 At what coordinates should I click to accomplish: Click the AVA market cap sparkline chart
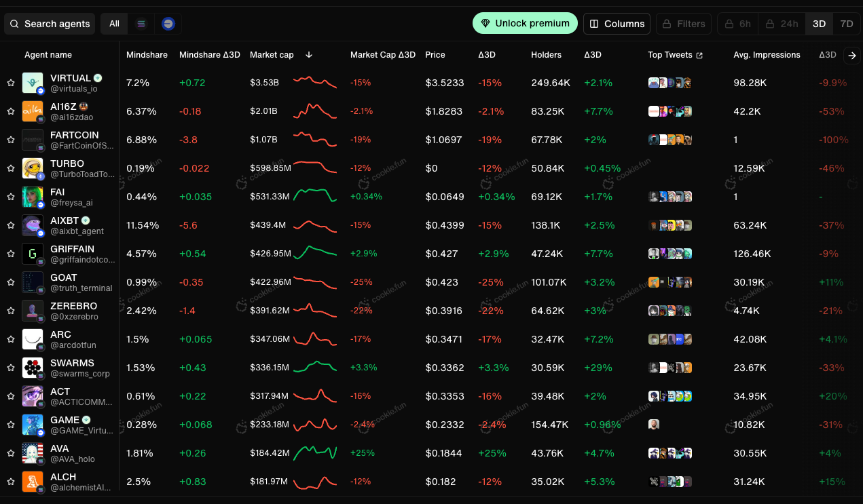(315, 452)
